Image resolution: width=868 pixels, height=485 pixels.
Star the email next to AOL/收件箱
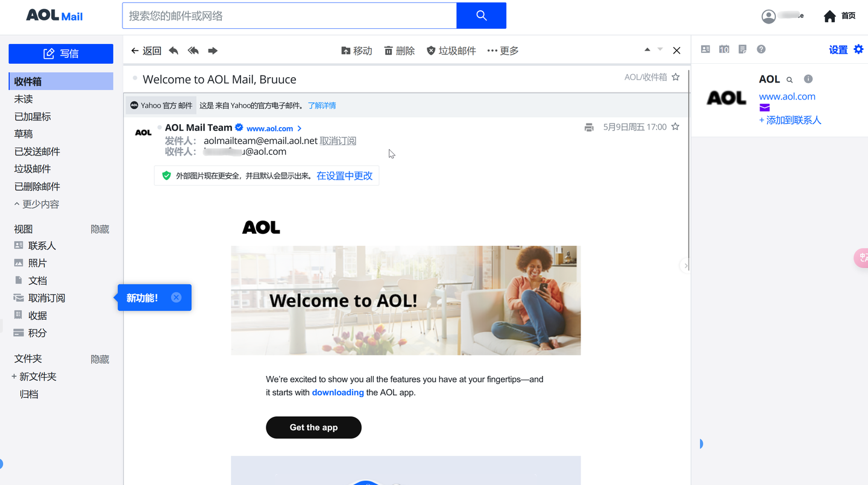click(x=676, y=77)
